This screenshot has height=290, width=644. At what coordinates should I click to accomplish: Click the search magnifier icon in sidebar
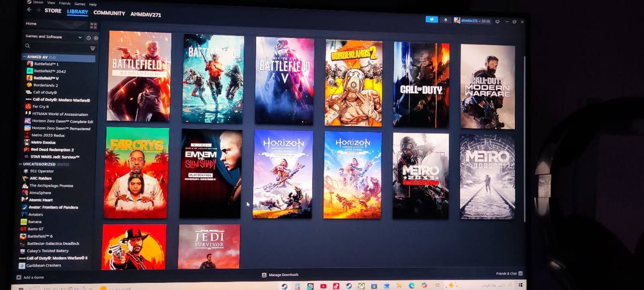pyautogui.click(x=28, y=47)
